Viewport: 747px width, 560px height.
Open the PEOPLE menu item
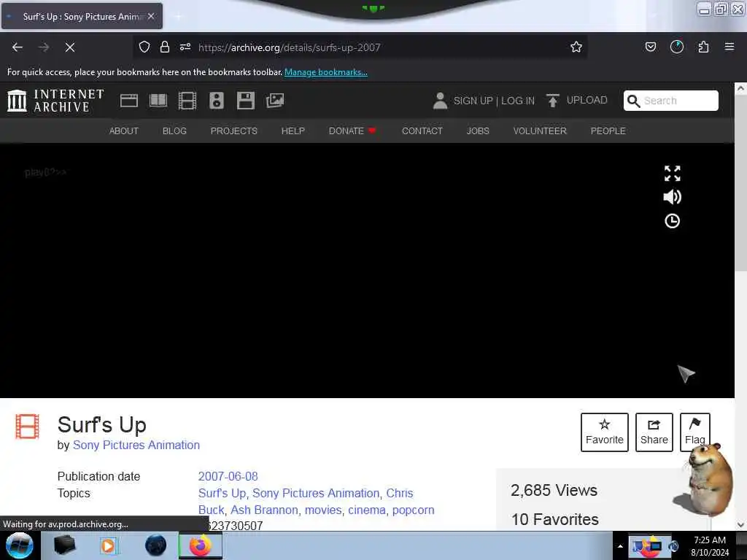(x=608, y=131)
